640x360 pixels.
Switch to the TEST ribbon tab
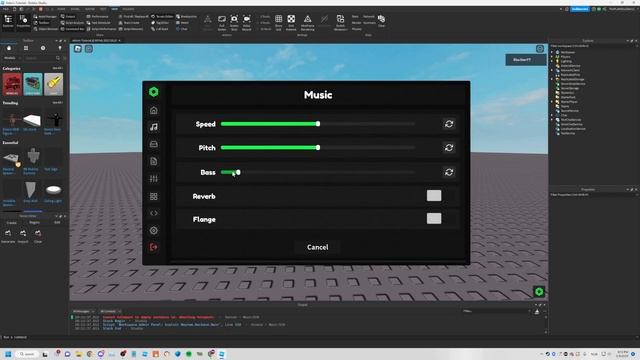[103, 9]
